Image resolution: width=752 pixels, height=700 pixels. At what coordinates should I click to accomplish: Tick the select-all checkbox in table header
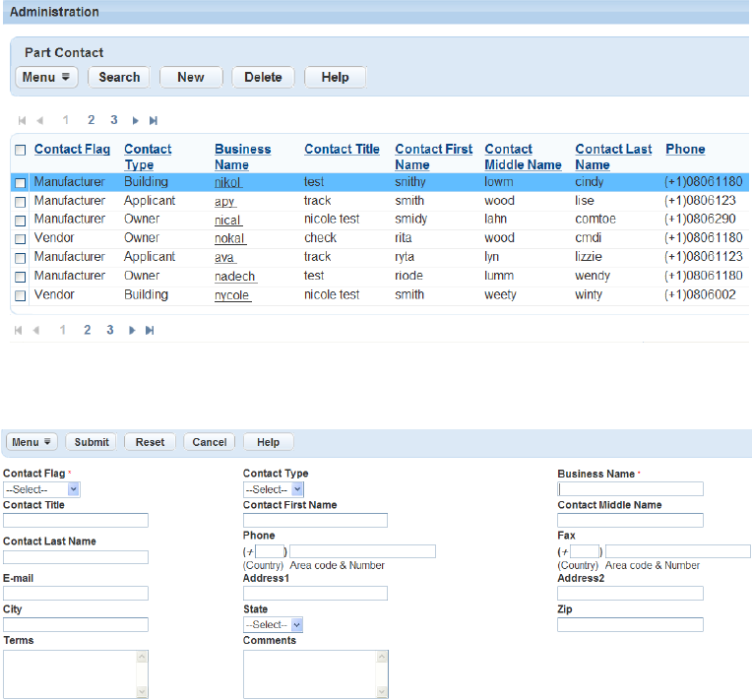point(21,151)
